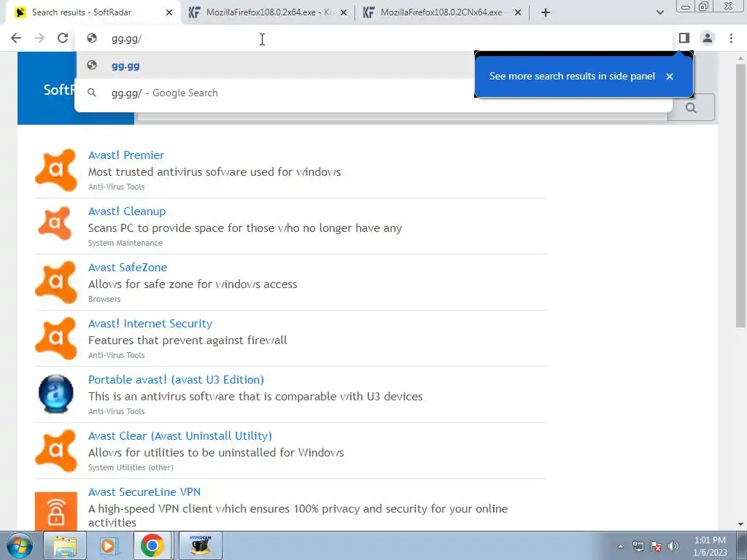
Task: Click the Avast SecureLine VPN lock icon
Action: pyautogui.click(x=55, y=512)
